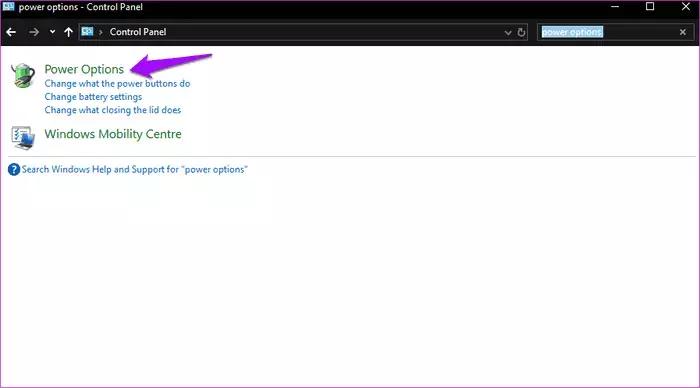Refresh the Control Panel view
The height and width of the screenshot is (388, 700).
tap(521, 33)
